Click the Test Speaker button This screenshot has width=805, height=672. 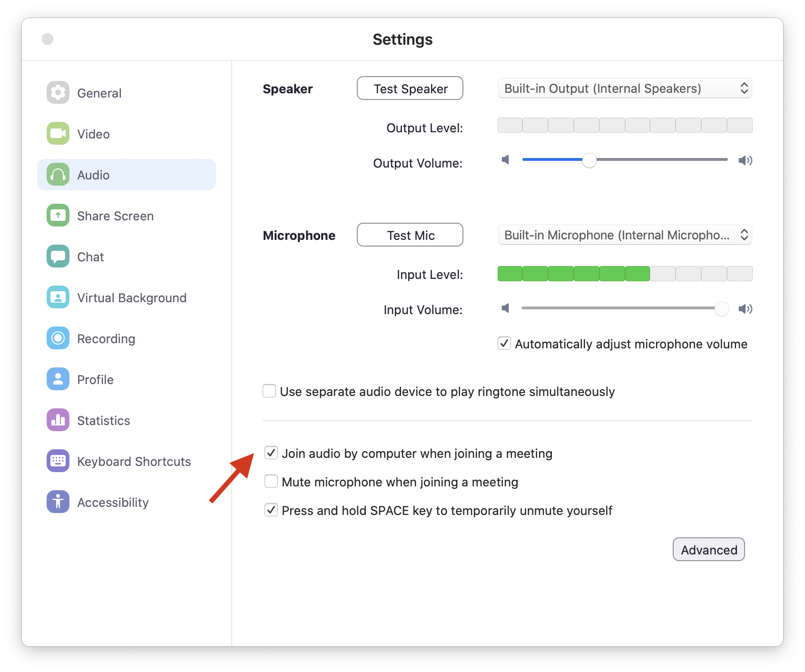[410, 89]
